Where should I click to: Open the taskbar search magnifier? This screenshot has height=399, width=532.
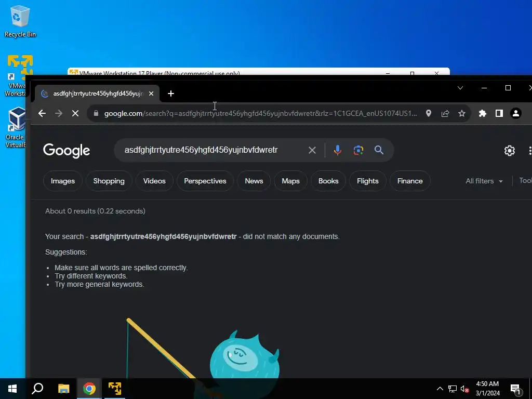coord(37,389)
